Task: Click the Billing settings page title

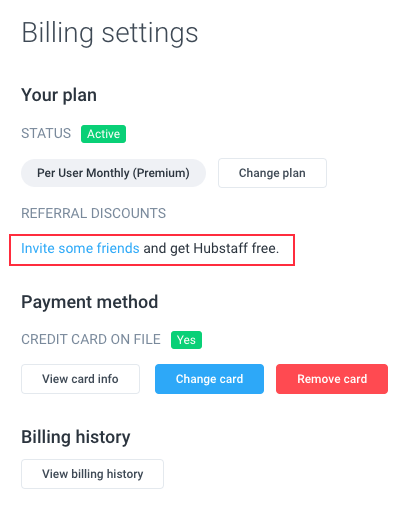Action: 110,33
